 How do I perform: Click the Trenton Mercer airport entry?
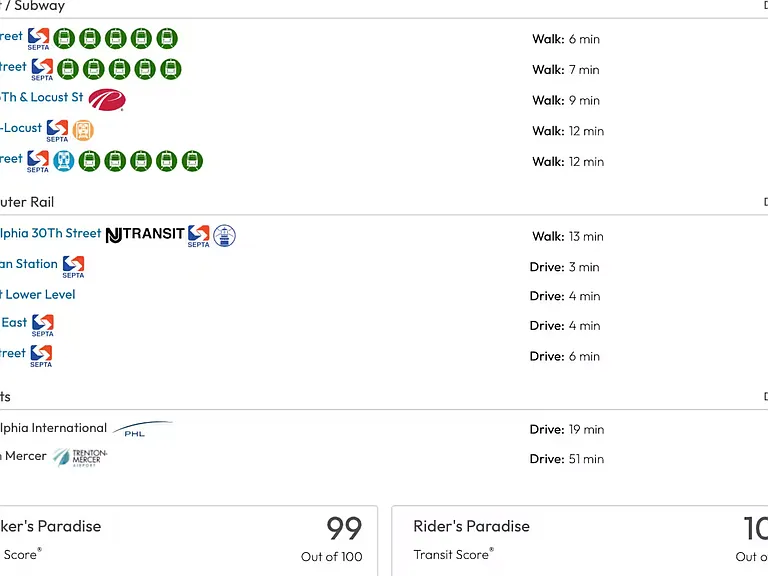pyautogui.click(x=23, y=456)
